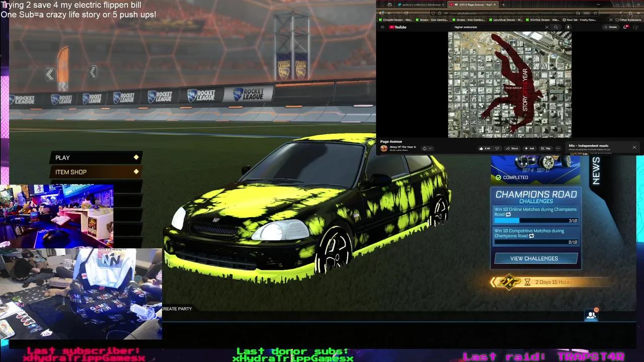The image size is (644, 362).
Task: Expand the browser tab list chevron
Action: 598,5
